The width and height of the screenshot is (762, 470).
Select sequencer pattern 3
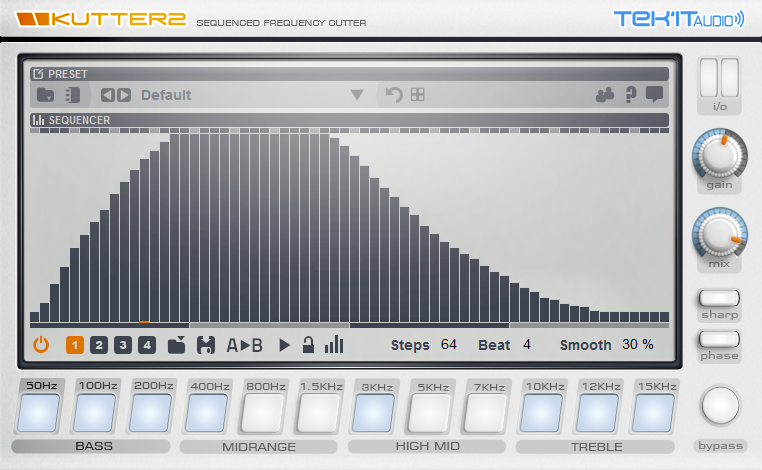123,345
